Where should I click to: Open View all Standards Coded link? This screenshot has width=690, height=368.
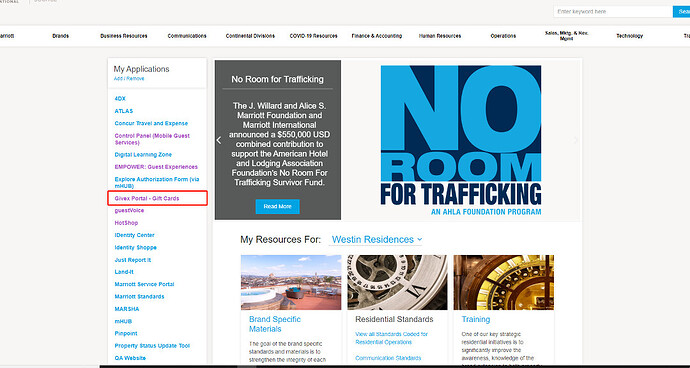[x=391, y=338]
